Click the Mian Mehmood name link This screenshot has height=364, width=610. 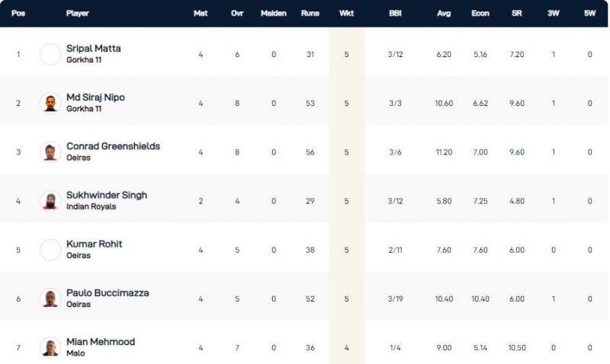[x=101, y=341]
